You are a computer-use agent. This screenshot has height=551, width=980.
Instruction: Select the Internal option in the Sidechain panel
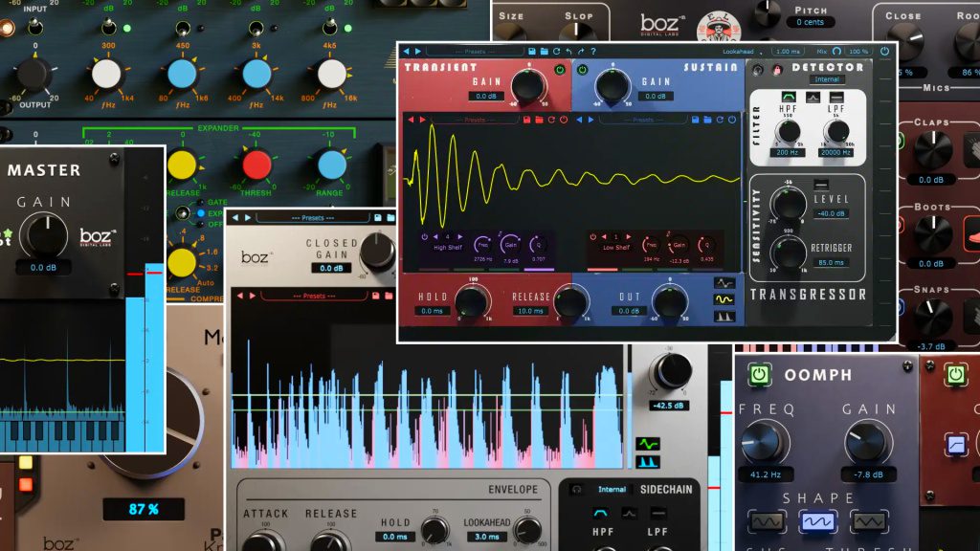click(612, 488)
